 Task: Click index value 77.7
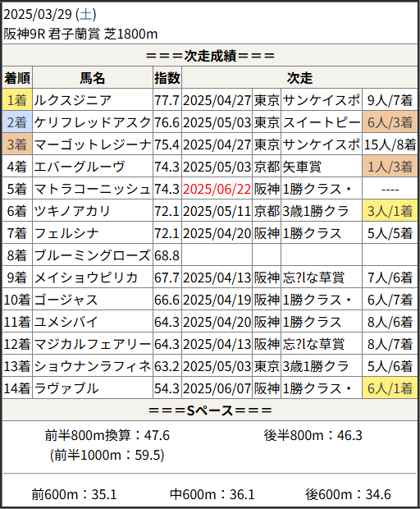tap(167, 100)
